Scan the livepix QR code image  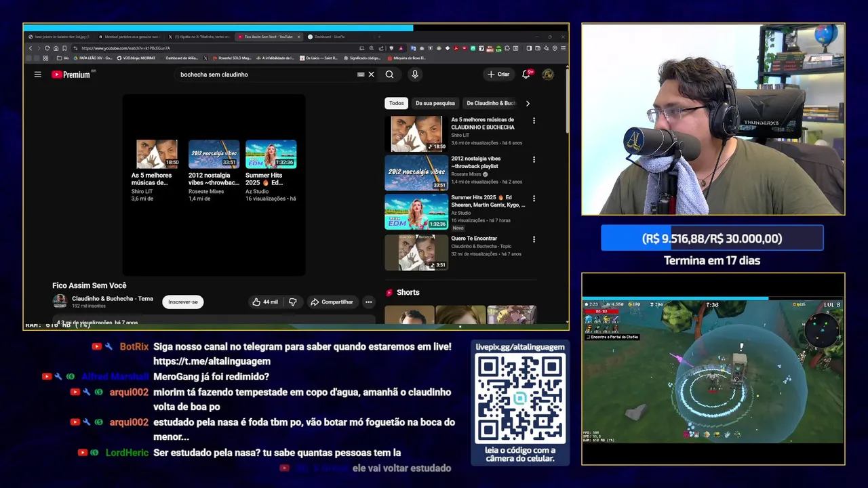tap(520, 399)
